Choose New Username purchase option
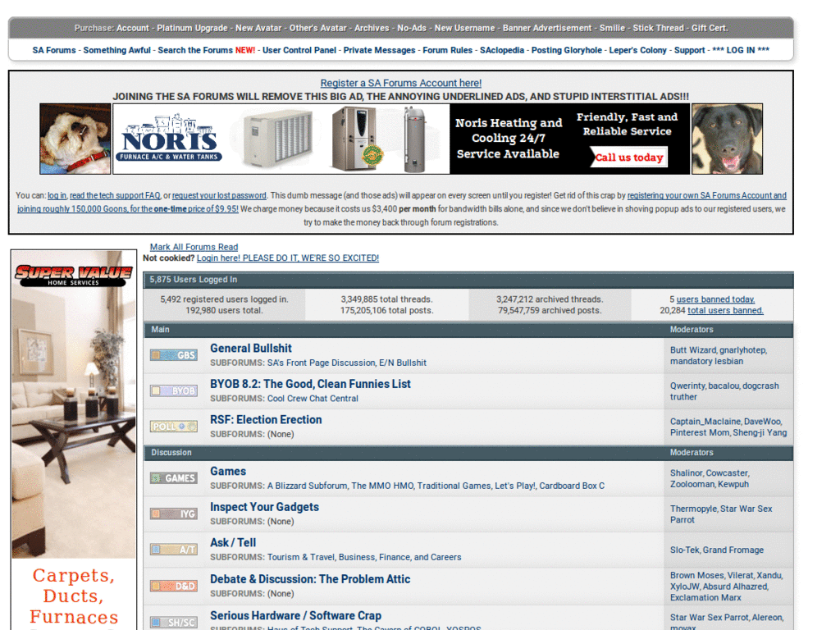Viewport: 840px width, 630px height. pyautogui.click(x=464, y=28)
